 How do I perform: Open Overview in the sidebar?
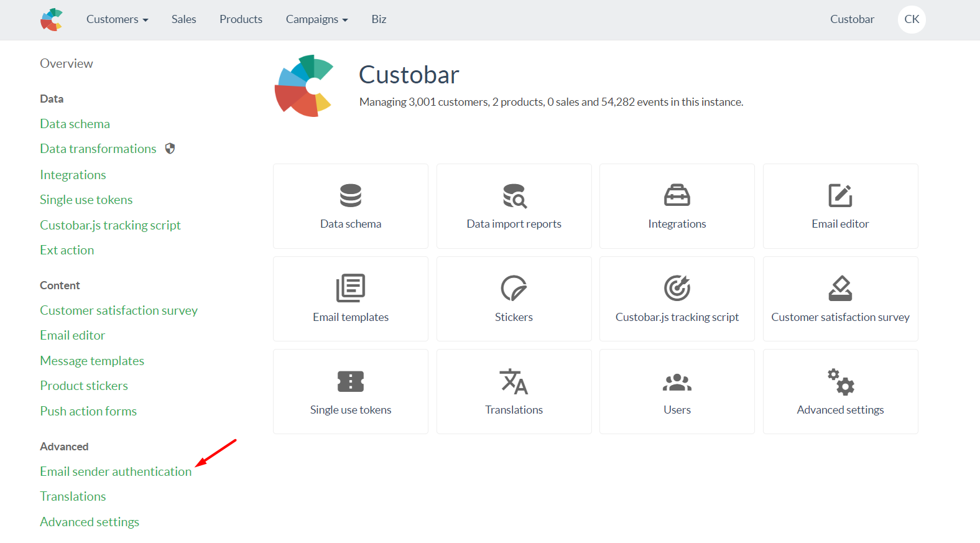pyautogui.click(x=67, y=63)
